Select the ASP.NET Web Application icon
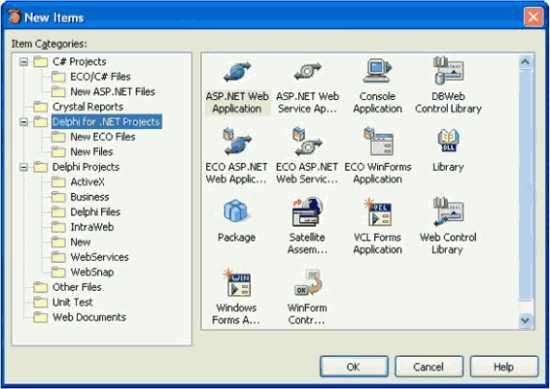The height and width of the screenshot is (389, 550). point(237,71)
